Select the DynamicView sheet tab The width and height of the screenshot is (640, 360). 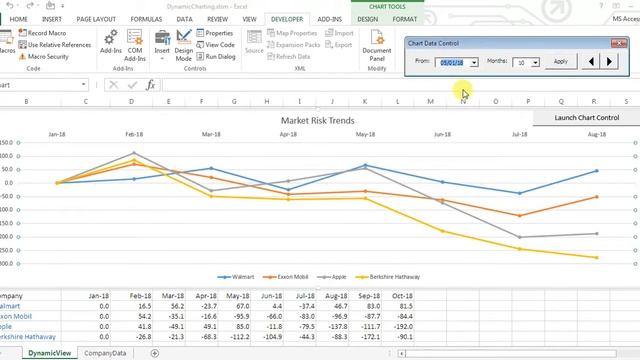(x=49, y=353)
